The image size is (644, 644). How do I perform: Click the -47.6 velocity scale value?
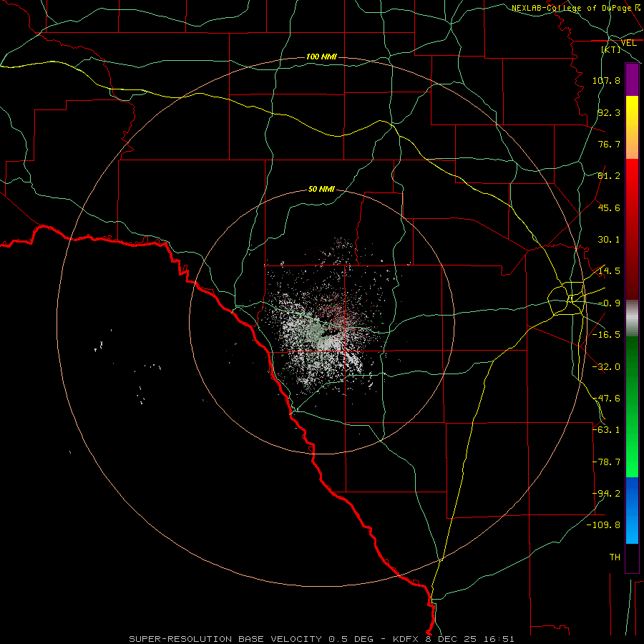606,399
